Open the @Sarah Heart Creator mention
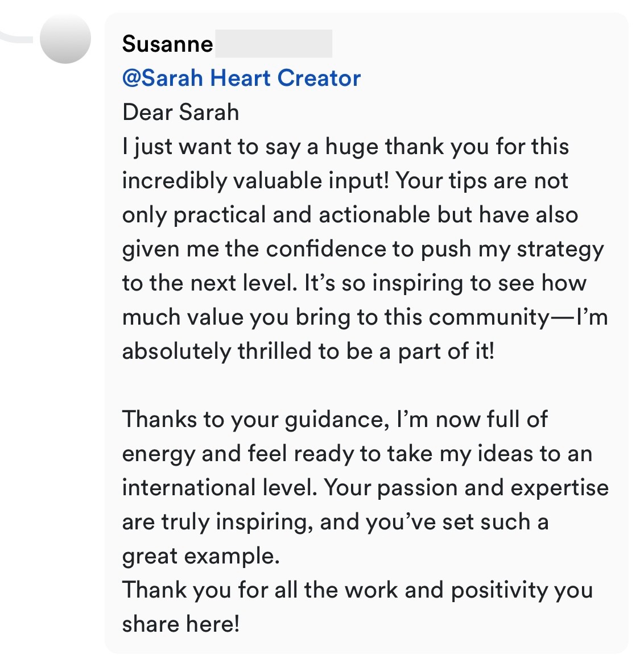The image size is (644, 659). coord(241,78)
